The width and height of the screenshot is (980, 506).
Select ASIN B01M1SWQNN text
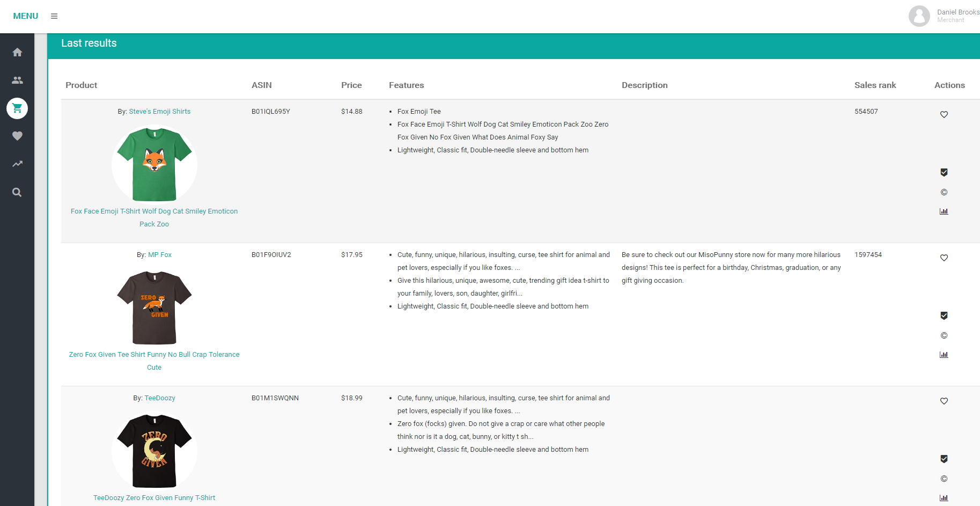pos(275,398)
